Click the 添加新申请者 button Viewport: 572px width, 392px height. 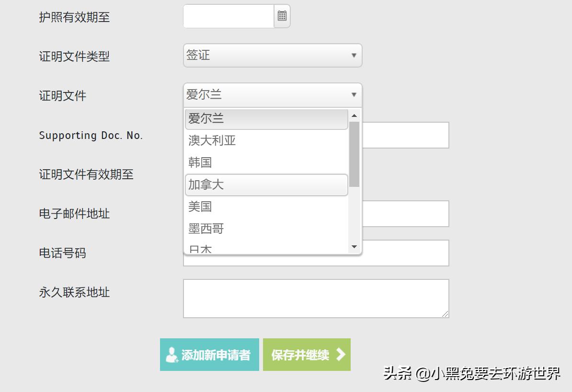(209, 355)
